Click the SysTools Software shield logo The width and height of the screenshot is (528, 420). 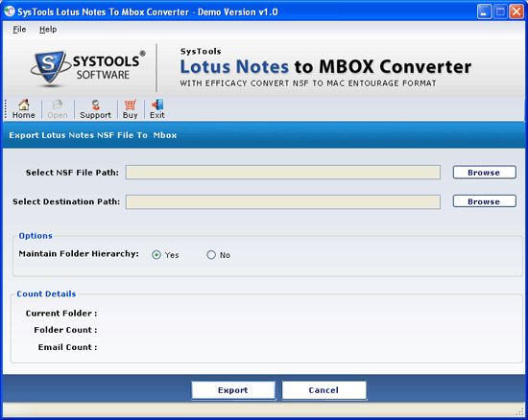pos(50,67)
